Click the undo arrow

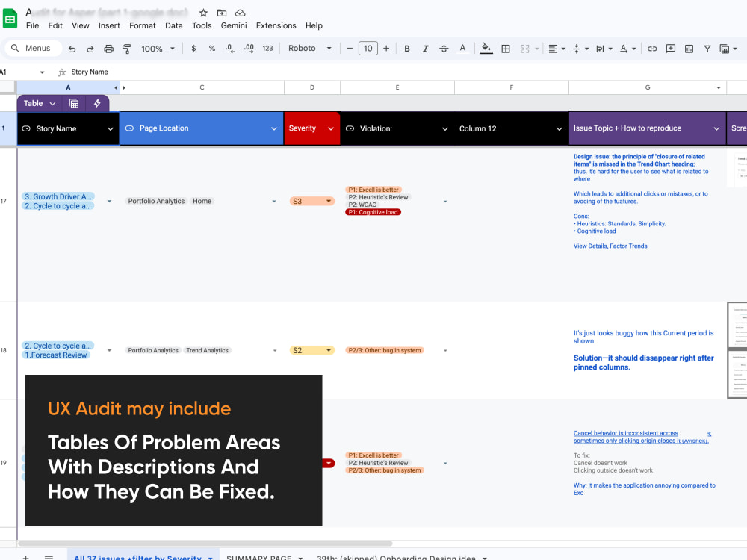[x=72, y=49]
